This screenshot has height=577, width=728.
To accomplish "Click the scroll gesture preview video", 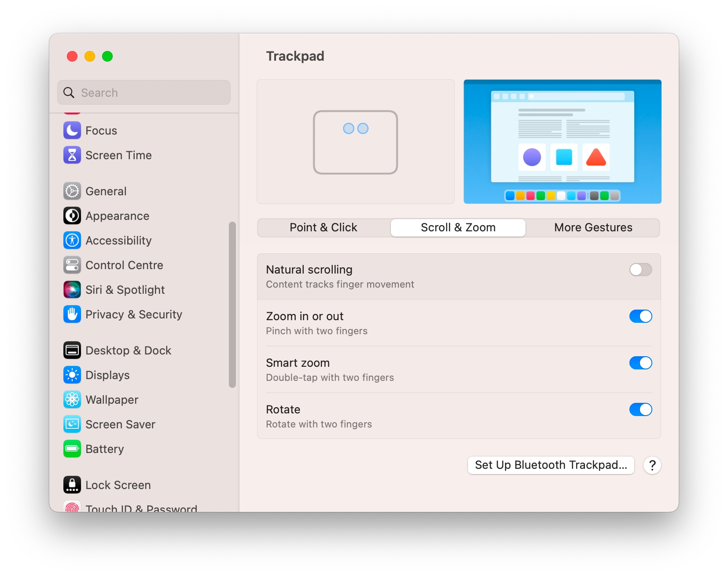I will [562, 142].
